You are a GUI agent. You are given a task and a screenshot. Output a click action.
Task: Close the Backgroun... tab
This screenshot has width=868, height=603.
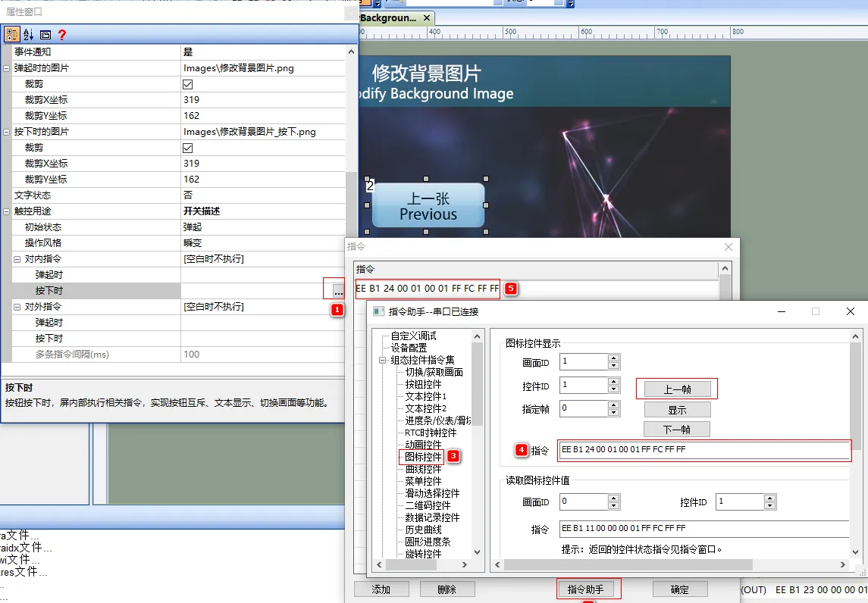(x=426, y=18)
